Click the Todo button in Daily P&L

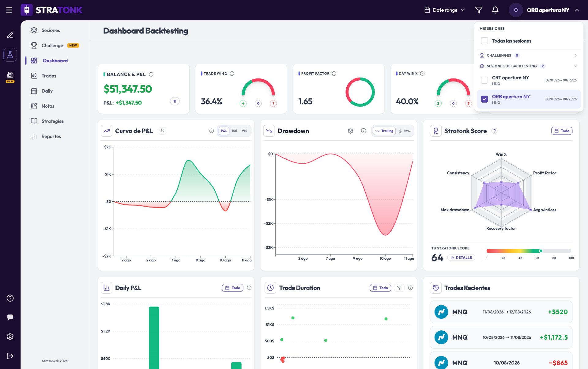click(x=233, y=288)
